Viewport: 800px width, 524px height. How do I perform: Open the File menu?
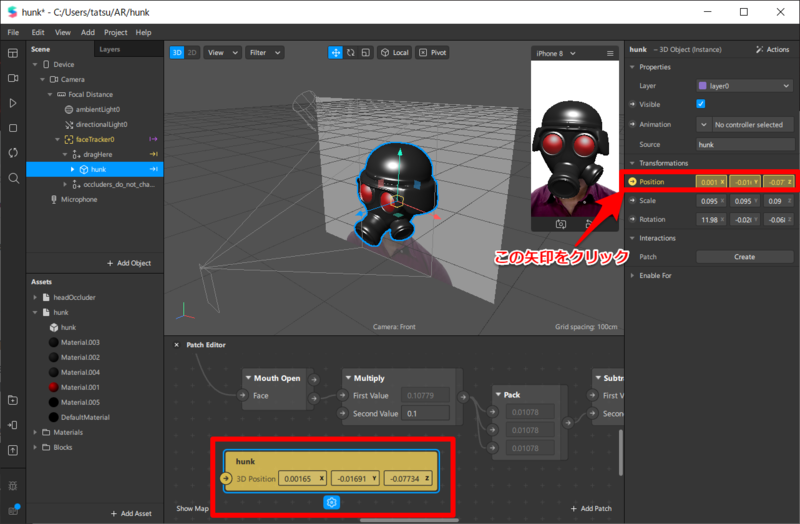coord(13,32)
